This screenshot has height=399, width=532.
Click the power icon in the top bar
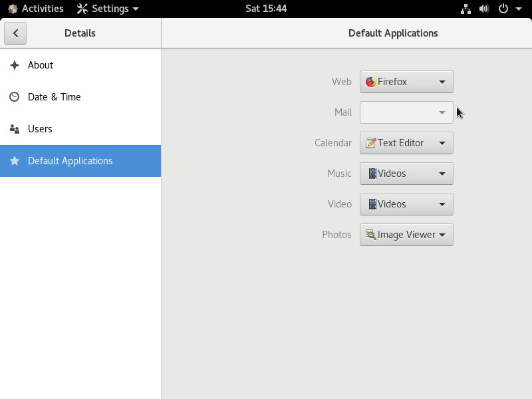click(x=503, y=9)
